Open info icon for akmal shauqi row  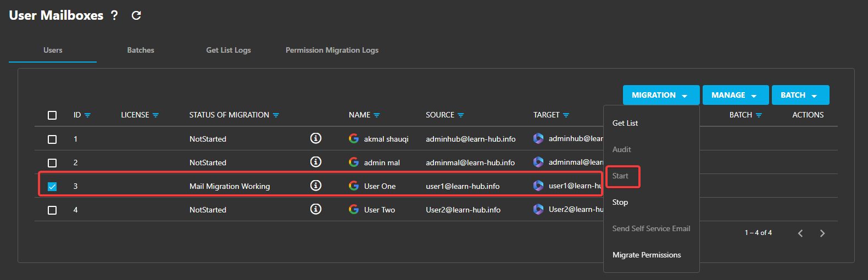pos(315,138)
